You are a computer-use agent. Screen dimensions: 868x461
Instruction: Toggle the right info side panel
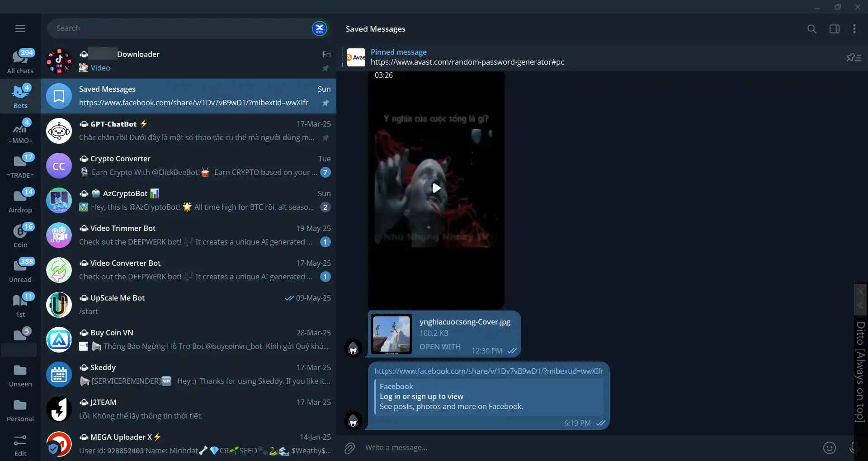coord(834,29)
